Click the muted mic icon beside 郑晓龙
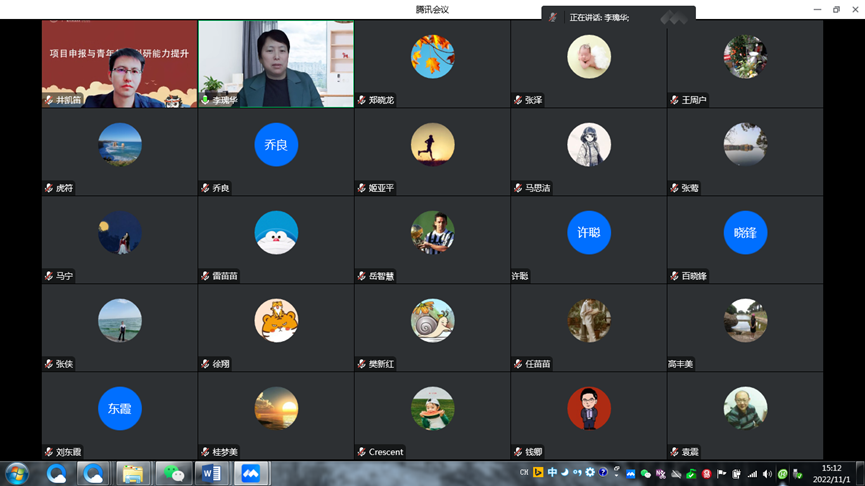 coord(362,100)
